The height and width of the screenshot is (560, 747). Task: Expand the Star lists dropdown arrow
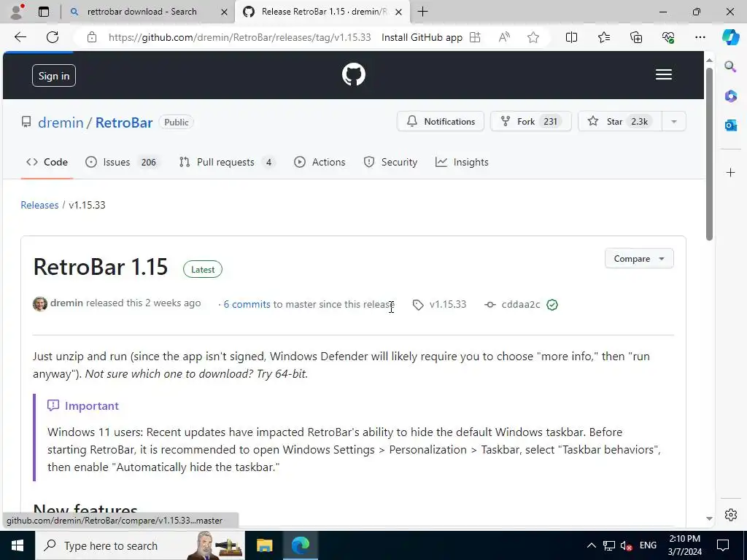[x=674, y=122]
